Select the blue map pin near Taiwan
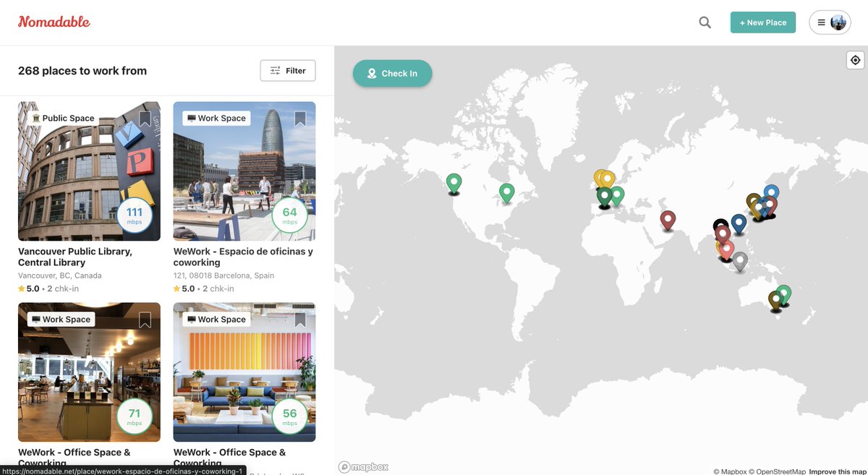This screenshot has height=475, width=868. [739, 223]
